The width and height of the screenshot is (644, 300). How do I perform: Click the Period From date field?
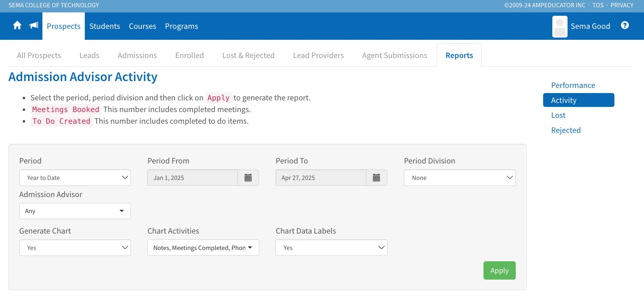click(x=193, y=178)
